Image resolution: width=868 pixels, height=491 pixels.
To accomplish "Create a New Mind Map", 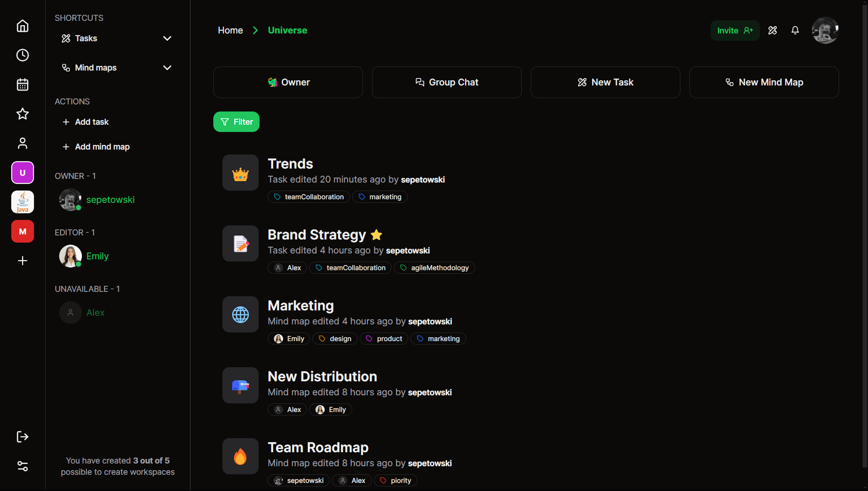I will click(764, 82).
